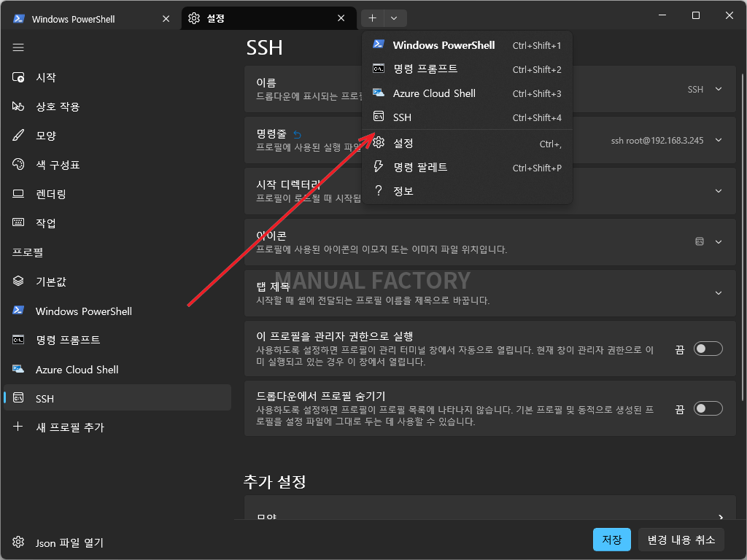This screenshot has width=747, height=560.
Task: Collapse the new-tab dropdown arrow in the title bar
Action: (x=394, y=18)
